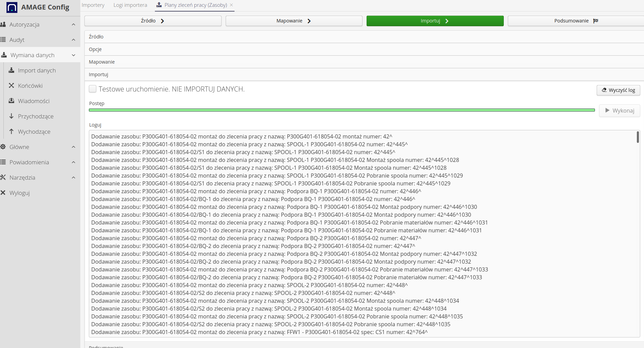Click the Narzędzia tools icon
This screenshot has width=644, height=348.
click(3, 178)
